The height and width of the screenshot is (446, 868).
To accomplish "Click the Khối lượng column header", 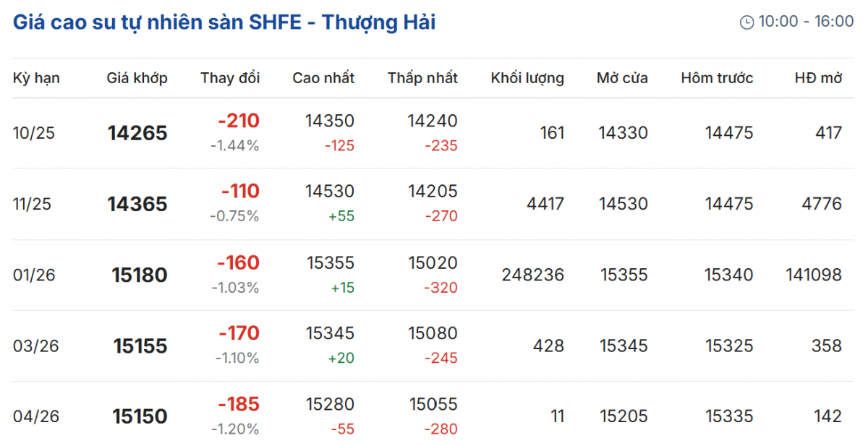I will (527, 78).
